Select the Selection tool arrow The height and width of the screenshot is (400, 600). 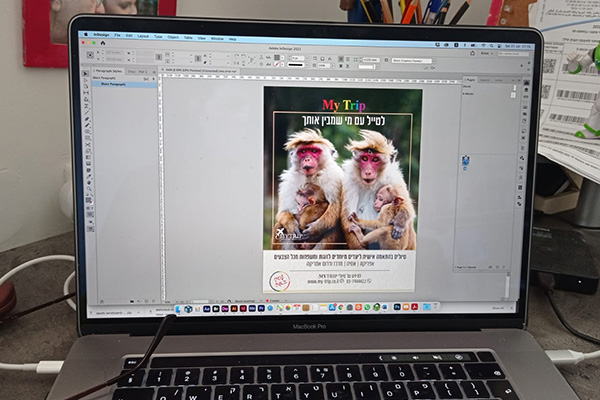pyautogui.click(x=86, y=74)
